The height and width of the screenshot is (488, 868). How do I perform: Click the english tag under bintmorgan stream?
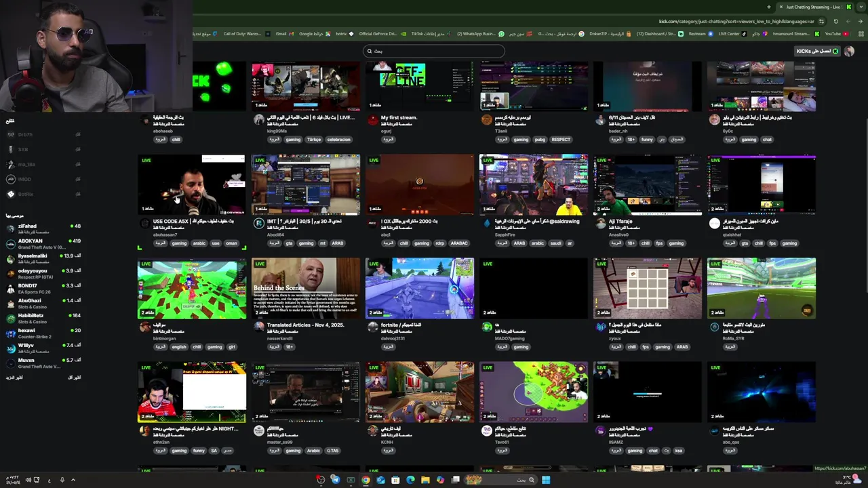click(x=179, y=347)
